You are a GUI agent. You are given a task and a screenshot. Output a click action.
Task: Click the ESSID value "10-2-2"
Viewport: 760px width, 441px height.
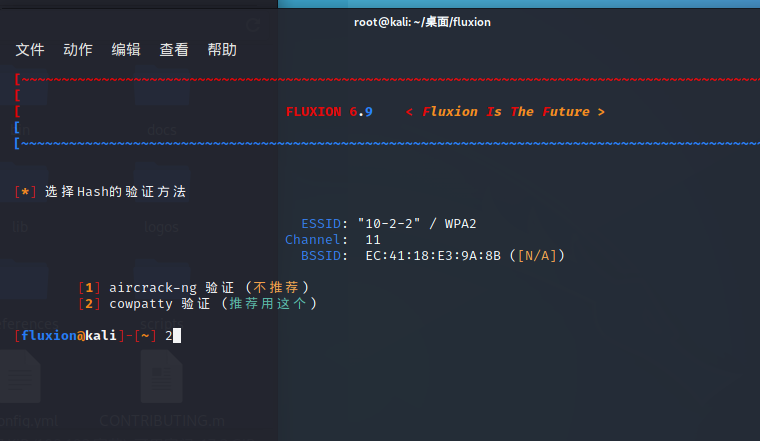click(389, 224)
